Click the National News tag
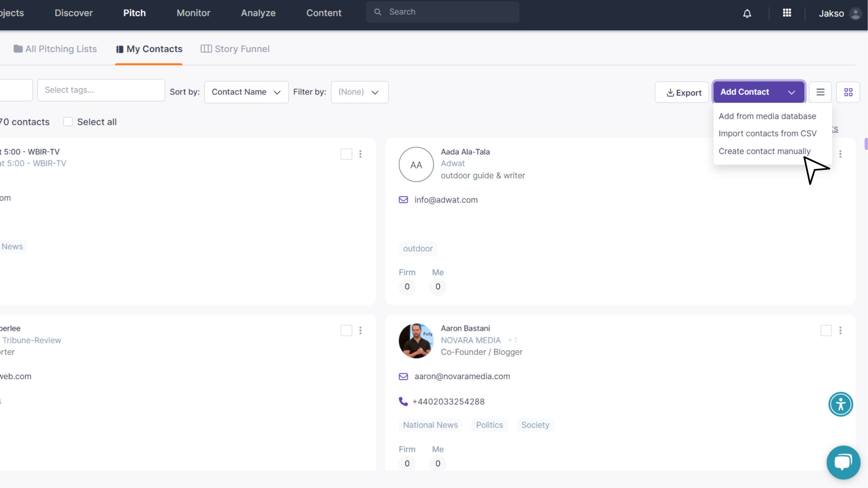The height and width of the screenshot is (488, 868). (430, 425)
